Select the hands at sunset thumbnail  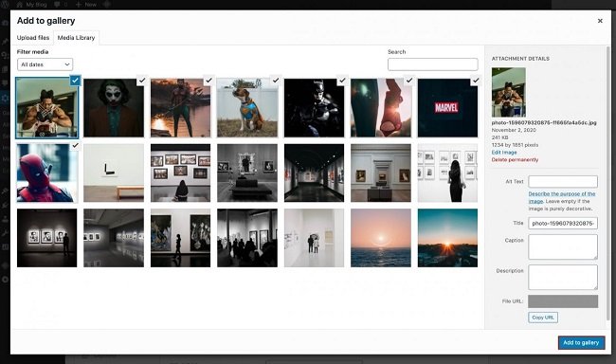[x=381, y=108]
